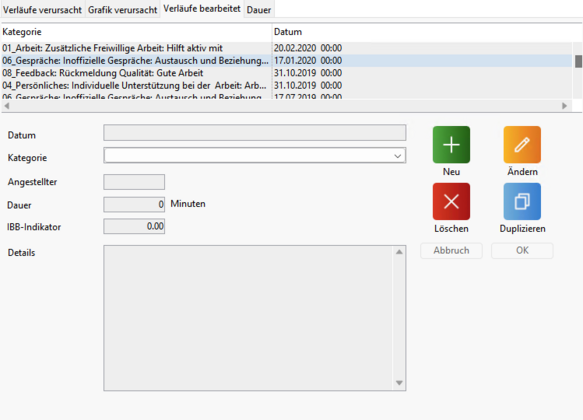Click the list's horizontal scrollbar right arrow
The image size is (583, 420).
click(x=564, y=106)
